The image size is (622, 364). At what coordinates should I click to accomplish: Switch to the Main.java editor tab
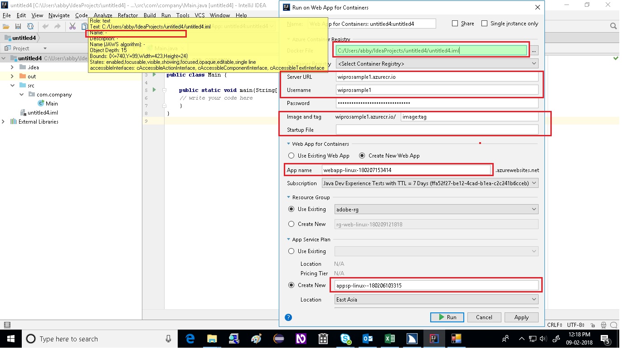point(165,48)
